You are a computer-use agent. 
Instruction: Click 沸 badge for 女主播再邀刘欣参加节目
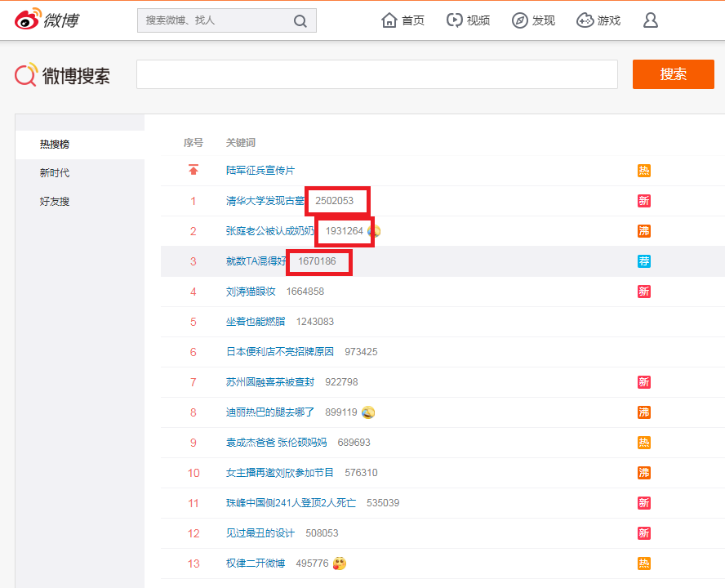click(x=643, y=473)
